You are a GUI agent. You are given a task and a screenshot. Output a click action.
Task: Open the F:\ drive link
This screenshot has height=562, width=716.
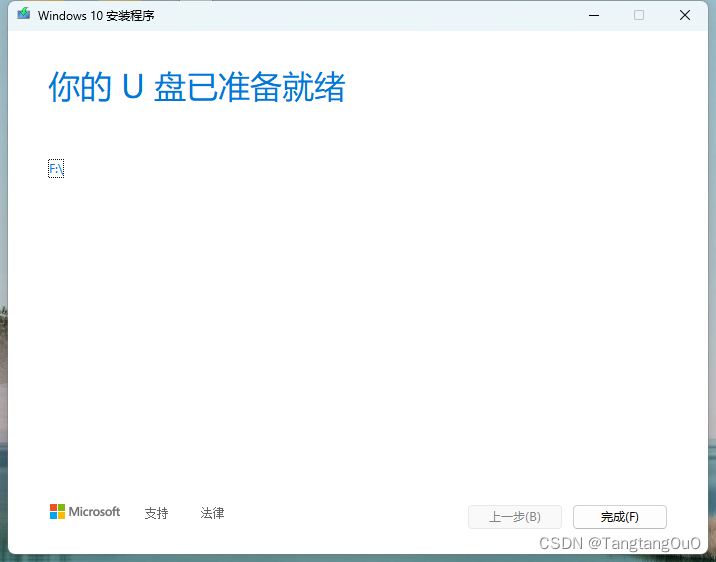tap(56, 169)
